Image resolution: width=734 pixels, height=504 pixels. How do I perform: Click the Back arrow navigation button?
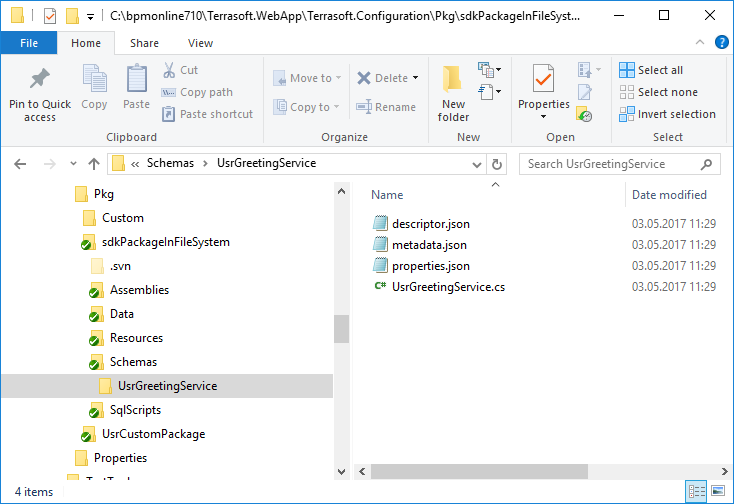pos(21,164)
